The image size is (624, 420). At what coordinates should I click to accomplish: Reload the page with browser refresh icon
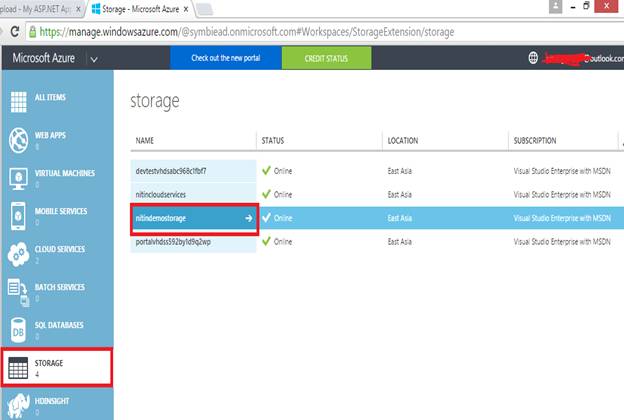point(15,31)
